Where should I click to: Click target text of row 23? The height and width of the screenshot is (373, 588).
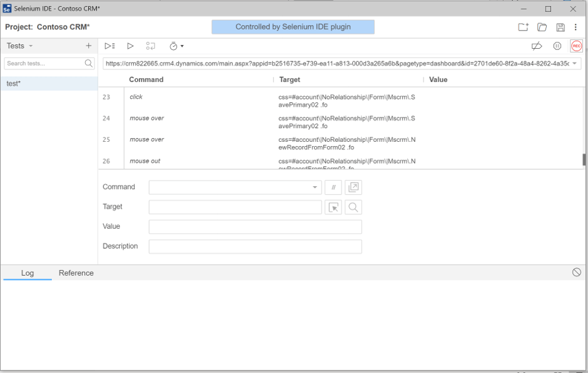click(347, 101)
